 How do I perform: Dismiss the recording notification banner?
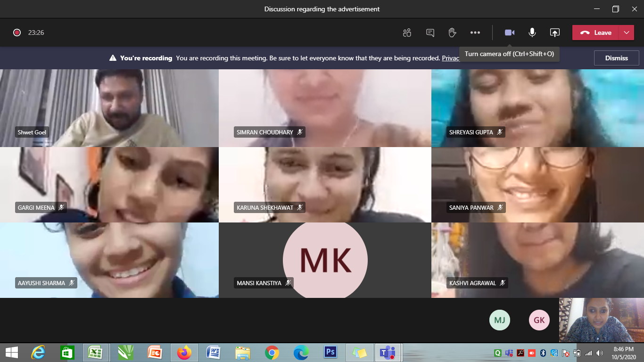(616, 58)
